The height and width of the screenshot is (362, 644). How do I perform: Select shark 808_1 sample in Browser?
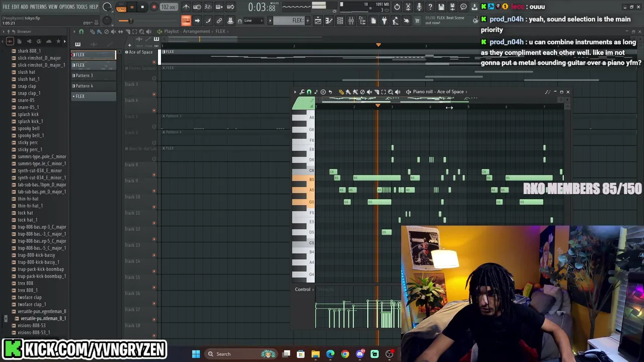click(x=29, y=51)
